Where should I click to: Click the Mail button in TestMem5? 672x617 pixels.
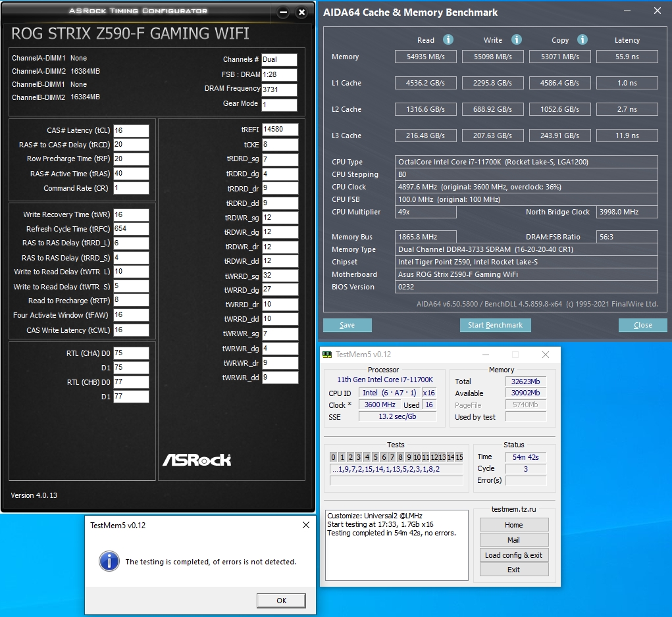[514, 539]
